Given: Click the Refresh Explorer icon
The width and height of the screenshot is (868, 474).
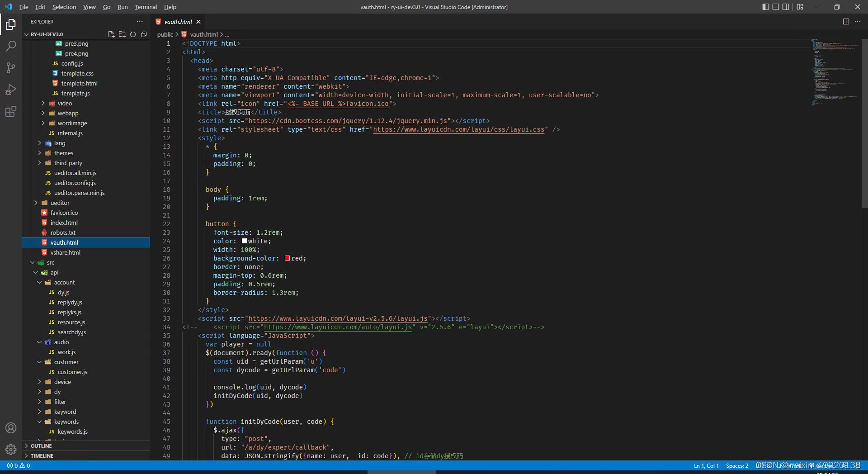Looking at the screenshot, I should tap(133, 34).
